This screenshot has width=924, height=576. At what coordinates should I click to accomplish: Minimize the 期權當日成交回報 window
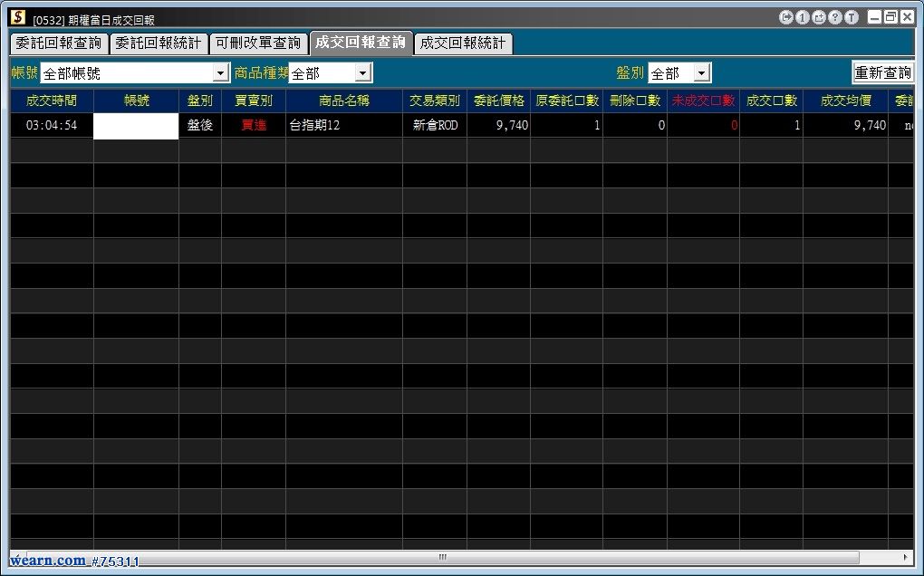pos(875,17)
